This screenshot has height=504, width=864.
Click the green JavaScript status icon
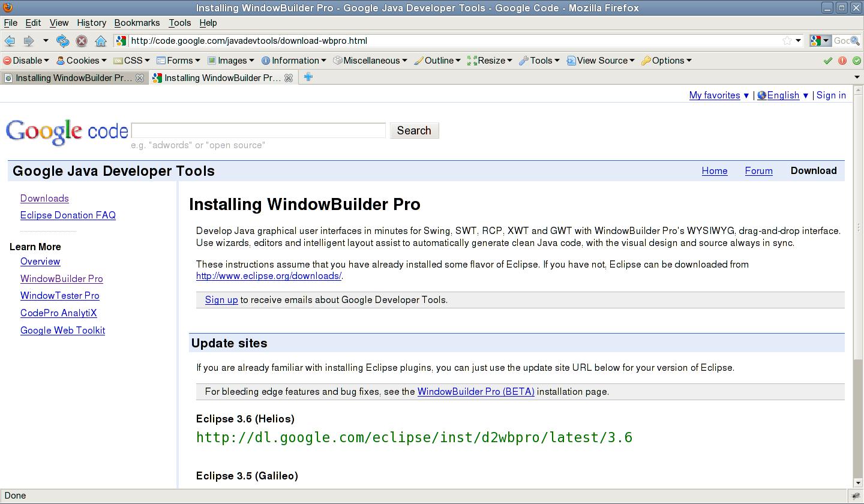[x=857, y=61]
